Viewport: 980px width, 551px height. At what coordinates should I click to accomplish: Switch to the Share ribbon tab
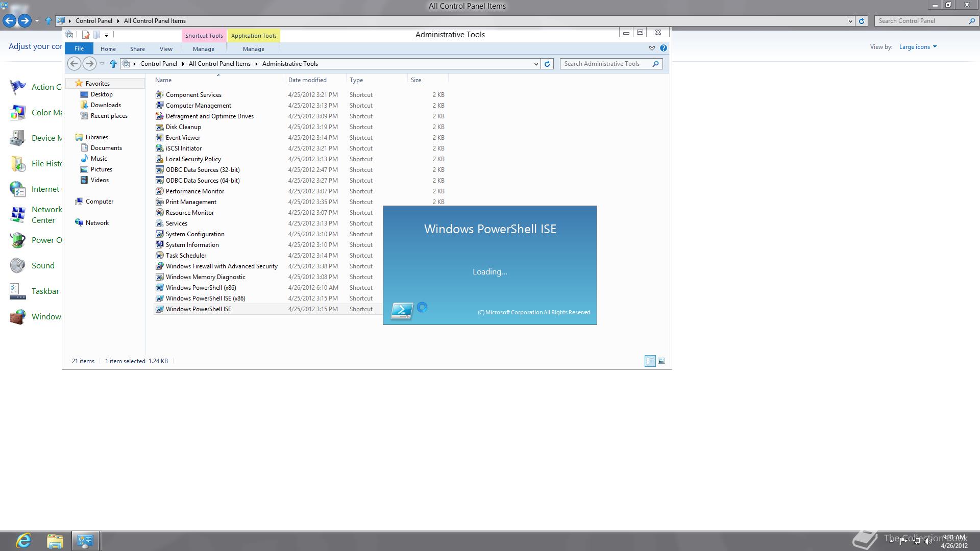tap(137, 49)
